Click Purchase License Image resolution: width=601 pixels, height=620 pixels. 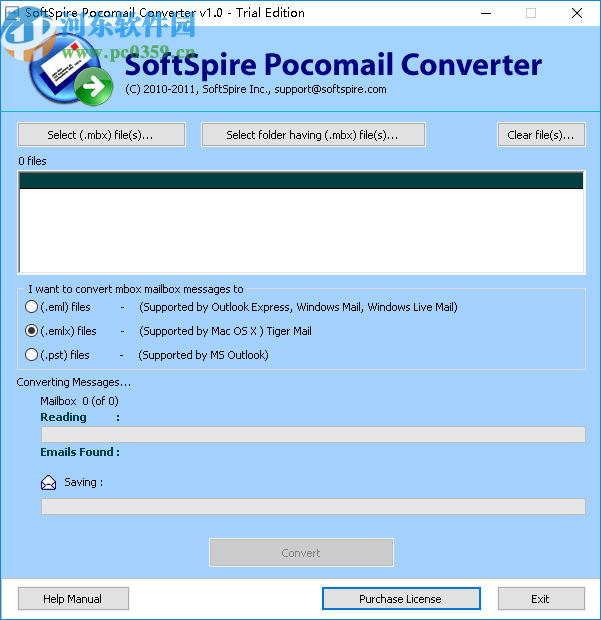(401, 599)
